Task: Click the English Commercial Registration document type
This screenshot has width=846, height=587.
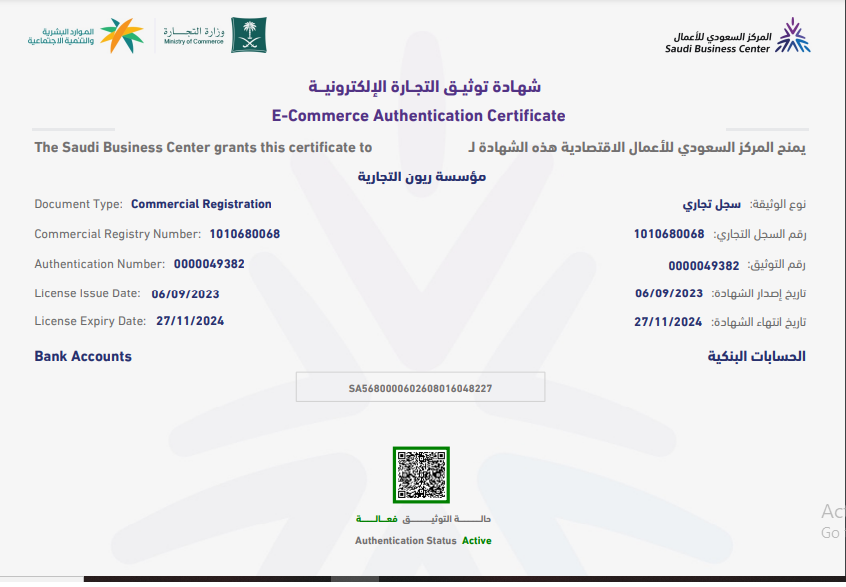Action: (x=201, y=204)
